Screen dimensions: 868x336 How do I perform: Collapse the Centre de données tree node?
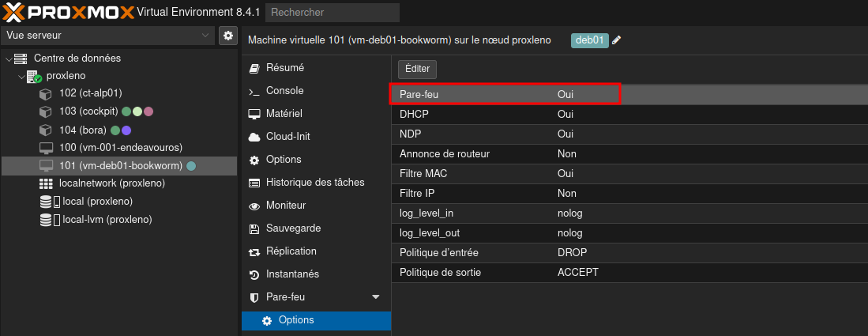(9, 59)
